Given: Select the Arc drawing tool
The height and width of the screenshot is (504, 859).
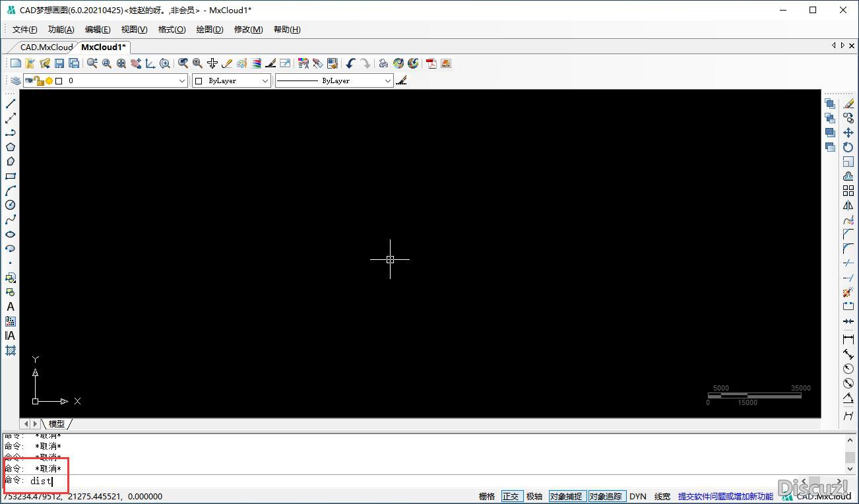Looking at the screenshot, I should pos(11,191).
